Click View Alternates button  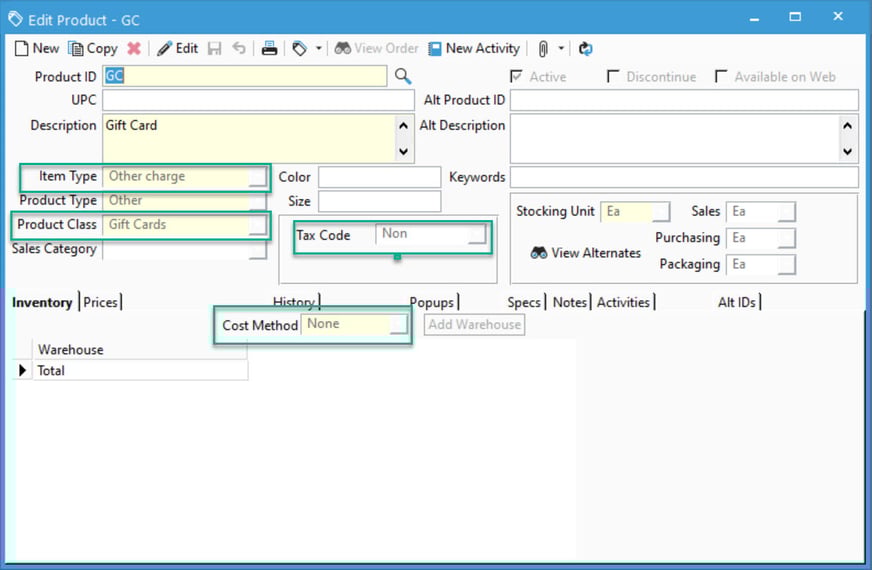585,253
